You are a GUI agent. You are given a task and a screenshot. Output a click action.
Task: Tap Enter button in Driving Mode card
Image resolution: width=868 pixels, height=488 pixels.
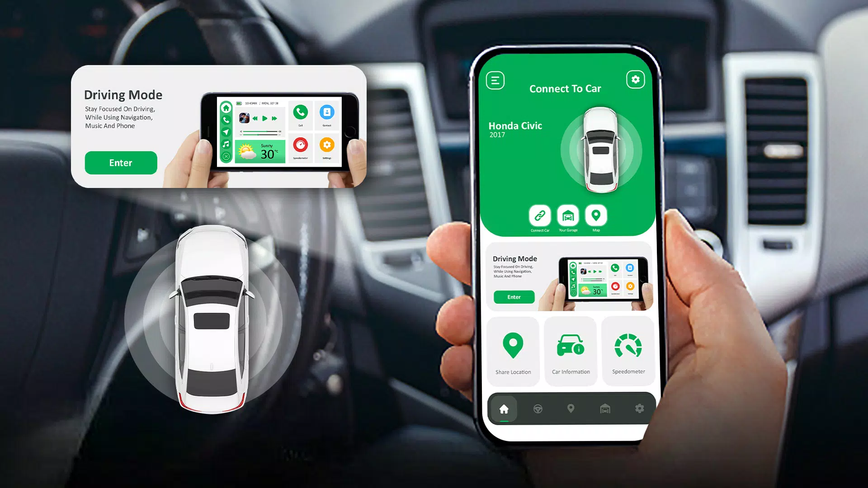[x=514, y=297]
